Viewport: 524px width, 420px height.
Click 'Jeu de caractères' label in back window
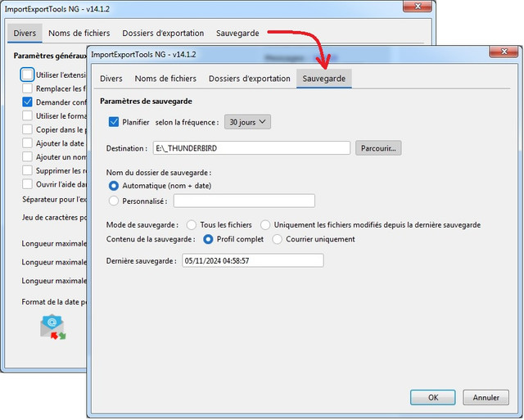(x=54, y=218)
